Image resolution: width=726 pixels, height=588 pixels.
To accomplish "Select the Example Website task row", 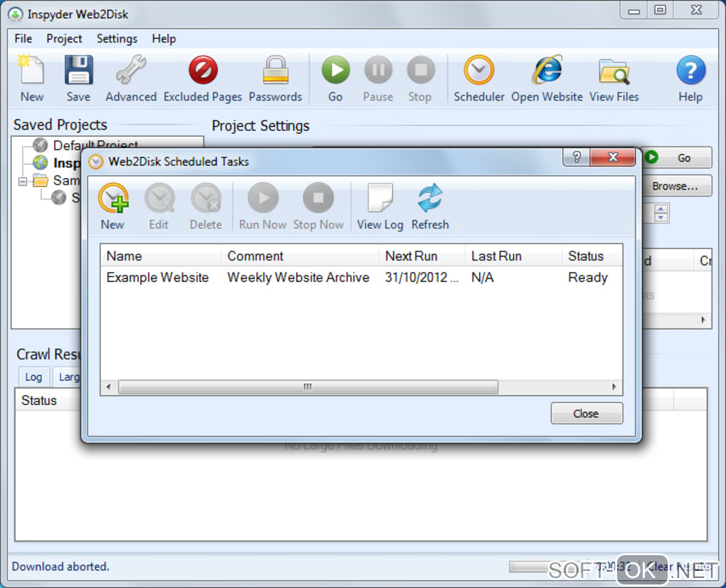I will tap(361, 278).
